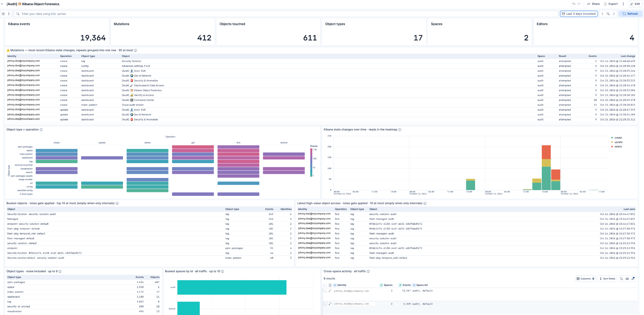The image size is (644, 315).
Task: Show info for Cross-space activity panel
Action: [x=369, y=271]
